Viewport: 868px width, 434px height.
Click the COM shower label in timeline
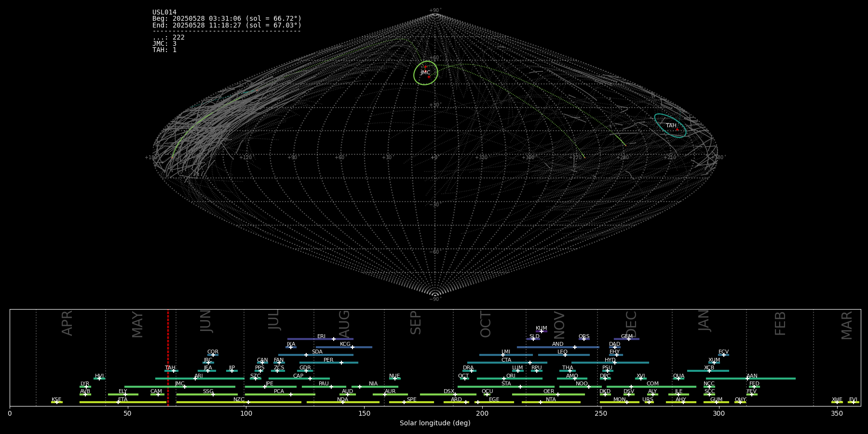tap(652, 384)
